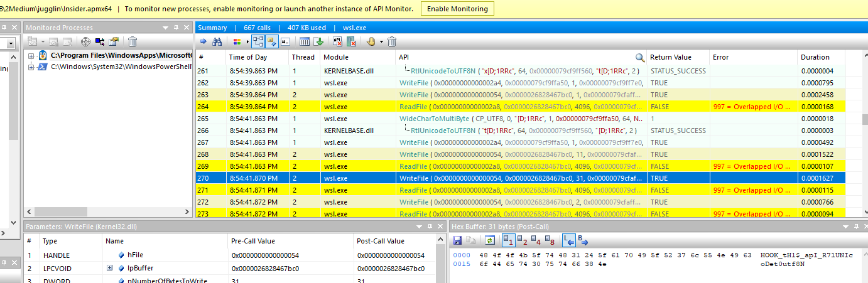Select row 261 RtlUnicodeToUTF8N call

tap(520, 71)
